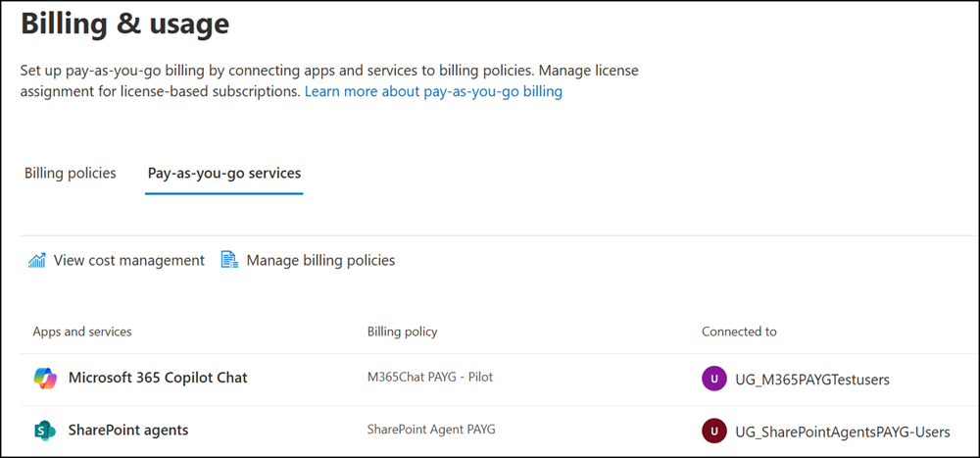Select the SharePoint agents row name

coord(128,431)
